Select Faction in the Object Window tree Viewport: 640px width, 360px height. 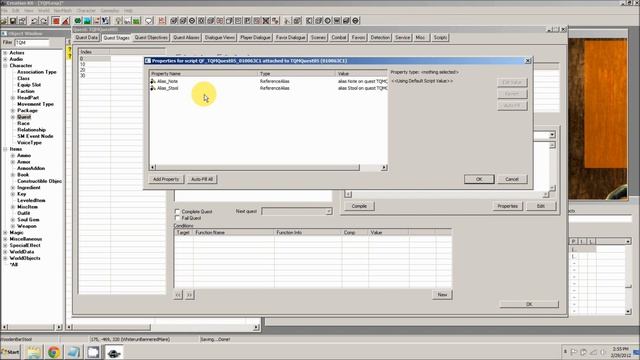(26, 91)
